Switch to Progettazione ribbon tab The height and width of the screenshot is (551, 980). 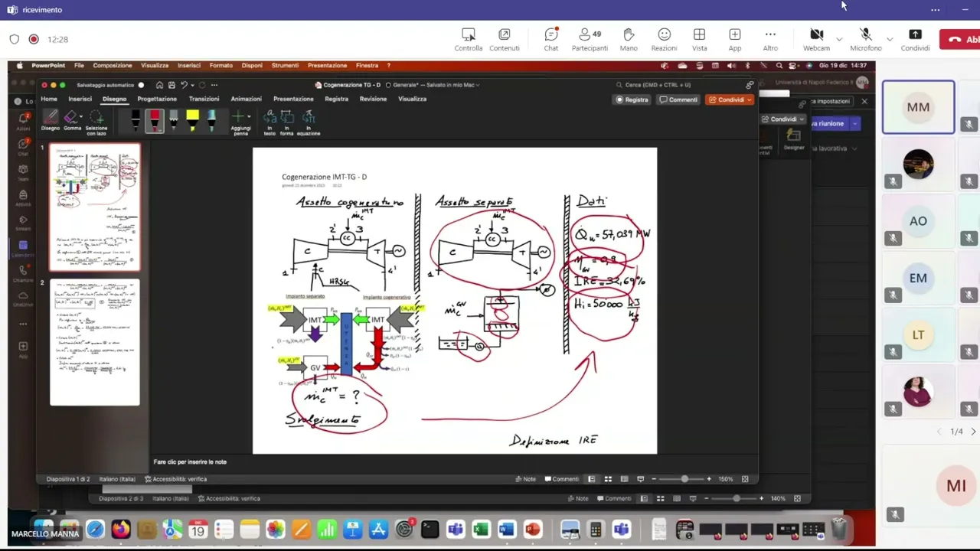157,99
